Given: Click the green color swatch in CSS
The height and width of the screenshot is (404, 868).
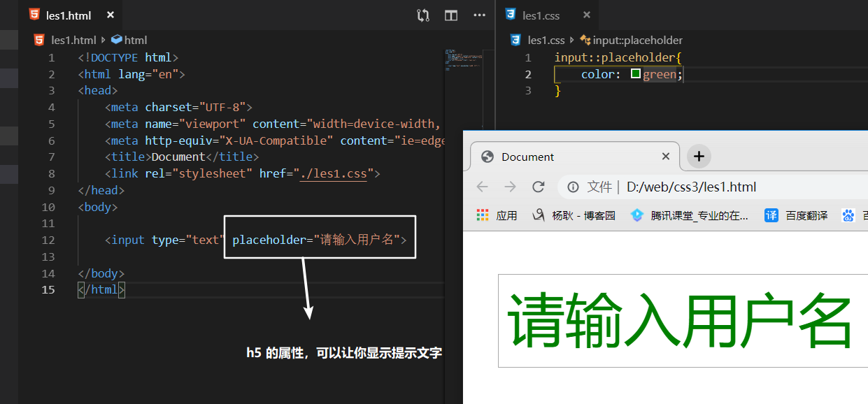Looking at the screenshot, I should [636, 73].
